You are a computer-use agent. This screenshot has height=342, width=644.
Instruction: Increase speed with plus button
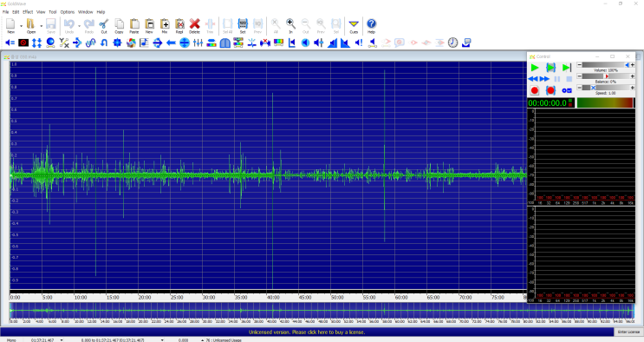tap(633, 88)
